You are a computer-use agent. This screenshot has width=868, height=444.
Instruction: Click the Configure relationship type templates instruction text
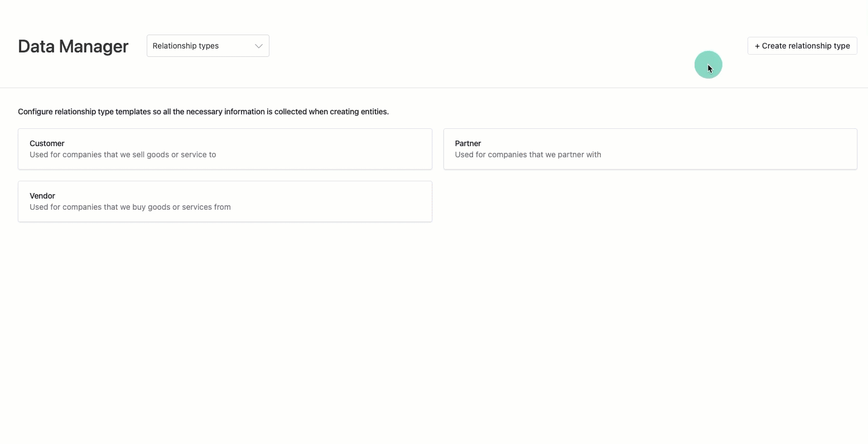[x=203, y=112]
